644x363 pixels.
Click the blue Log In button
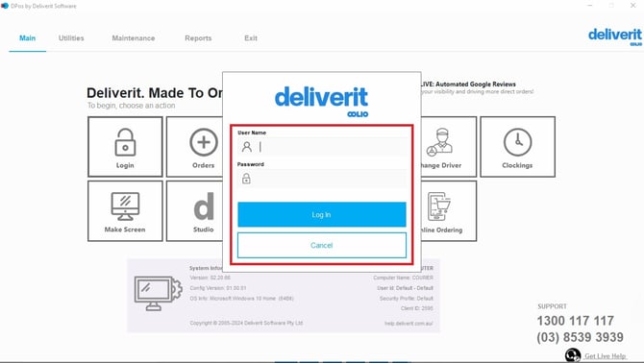[322, 214]
